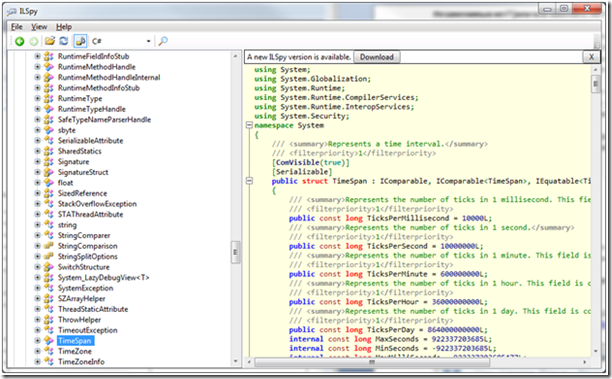The image size is (612, 379).
Task: Open the View menu
Action: (x=39, y=27)
